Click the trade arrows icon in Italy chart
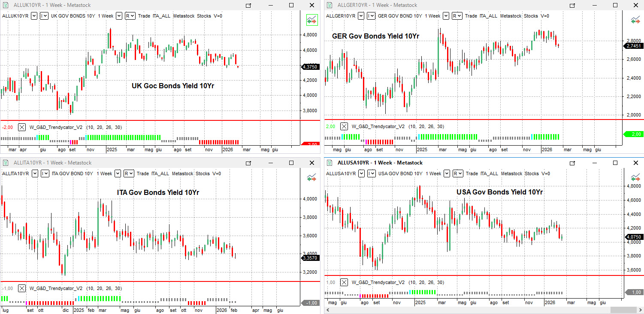This screenshot has height=314, width=644. pos(311,177)
